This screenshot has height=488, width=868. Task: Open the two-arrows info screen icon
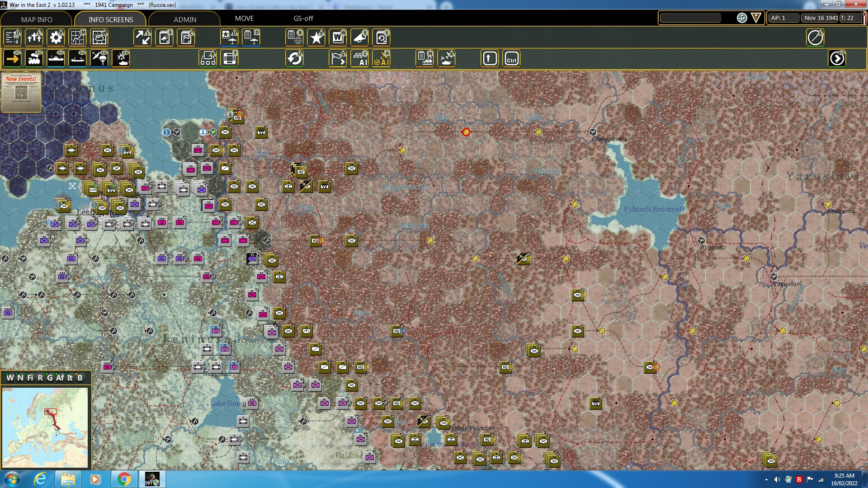point(142,38)
